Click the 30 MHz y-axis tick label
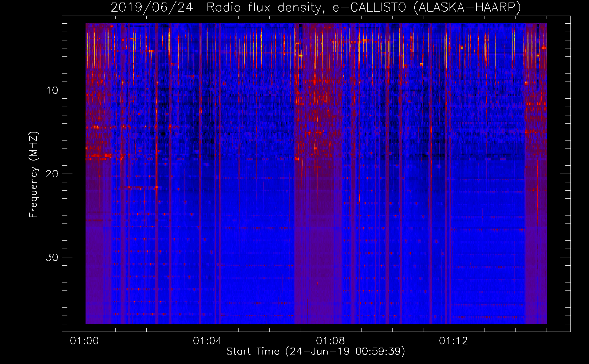This screenshot has height=364, width=589. [52, 257]
